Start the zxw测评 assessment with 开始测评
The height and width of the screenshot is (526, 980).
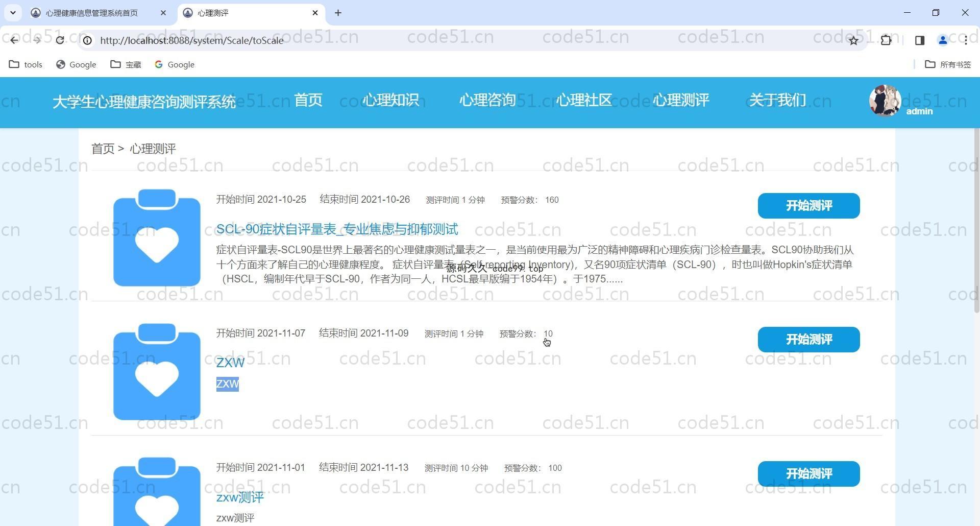tap(808, 474)
